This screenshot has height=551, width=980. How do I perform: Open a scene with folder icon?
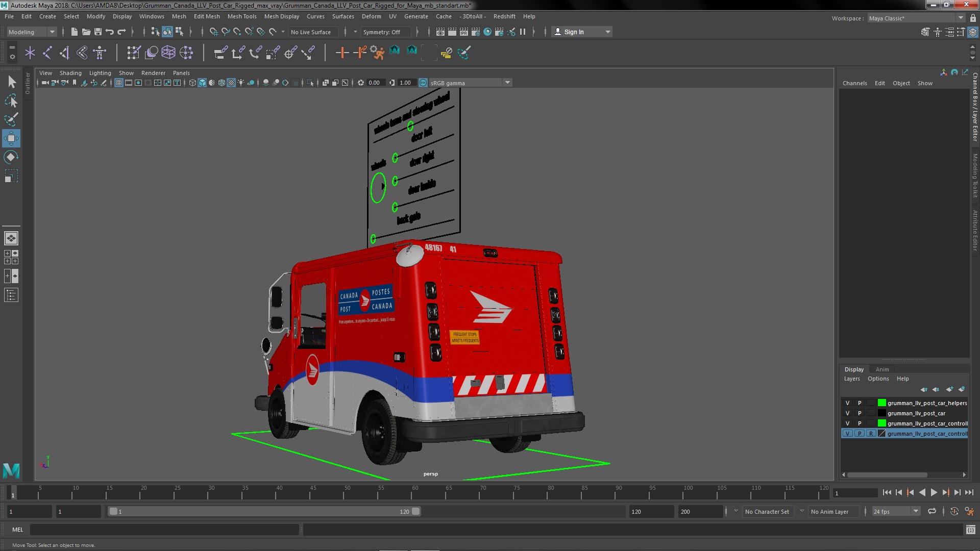(86, 32)
